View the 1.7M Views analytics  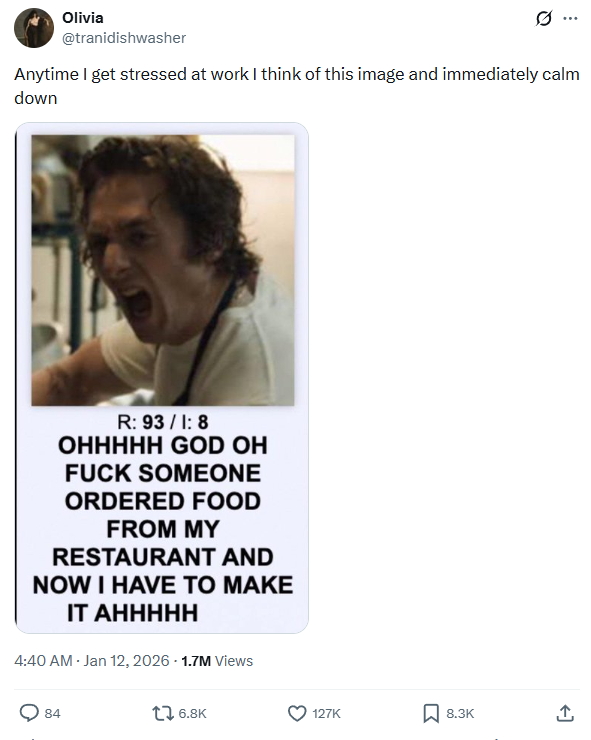point(217,661)
